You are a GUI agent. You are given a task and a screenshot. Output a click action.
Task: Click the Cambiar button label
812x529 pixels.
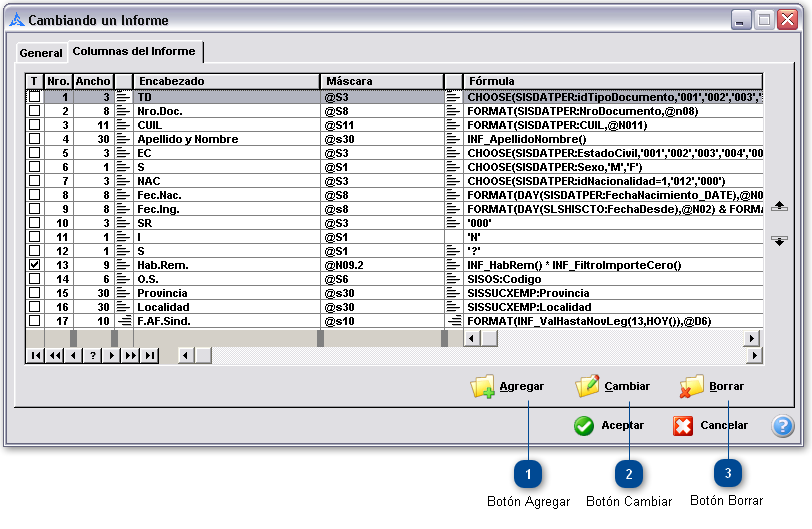point(627,386)
